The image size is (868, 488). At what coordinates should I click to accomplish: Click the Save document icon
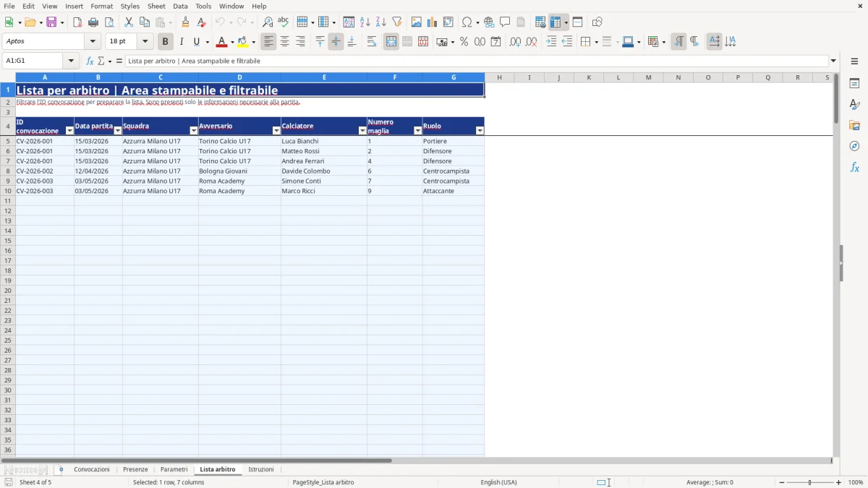(x=51, y=22)
